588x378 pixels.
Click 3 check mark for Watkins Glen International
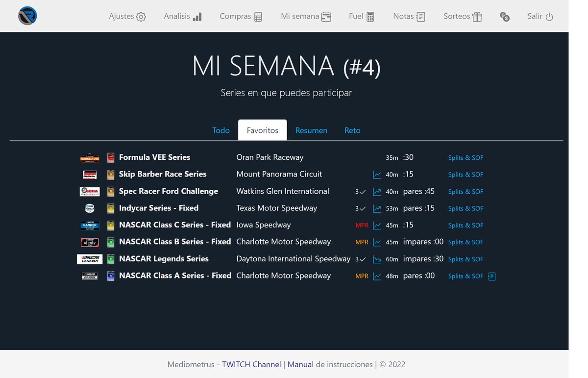click(361, 192)
